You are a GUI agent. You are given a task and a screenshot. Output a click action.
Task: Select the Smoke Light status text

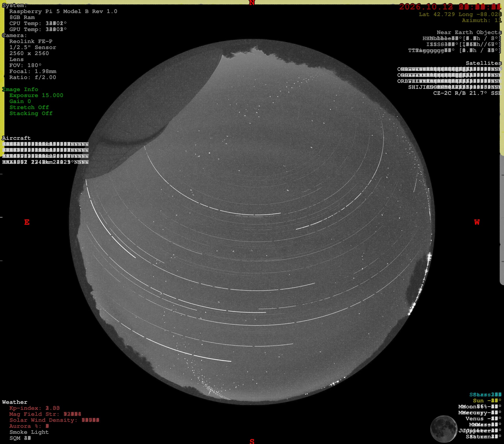29,432
